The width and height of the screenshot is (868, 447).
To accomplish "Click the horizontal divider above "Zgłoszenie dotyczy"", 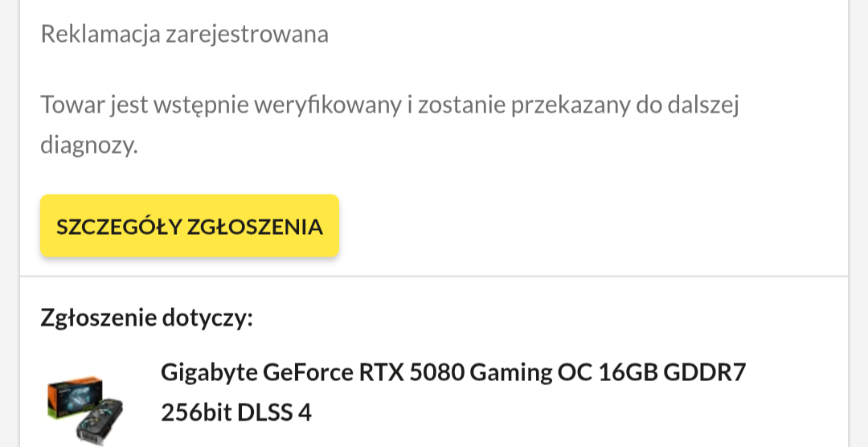I will (434, 277).
